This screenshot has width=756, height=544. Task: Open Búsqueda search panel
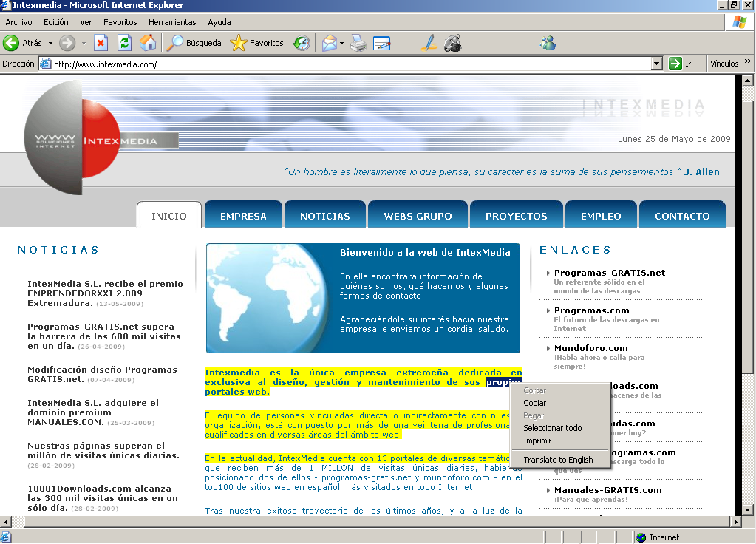click(194, 43)
